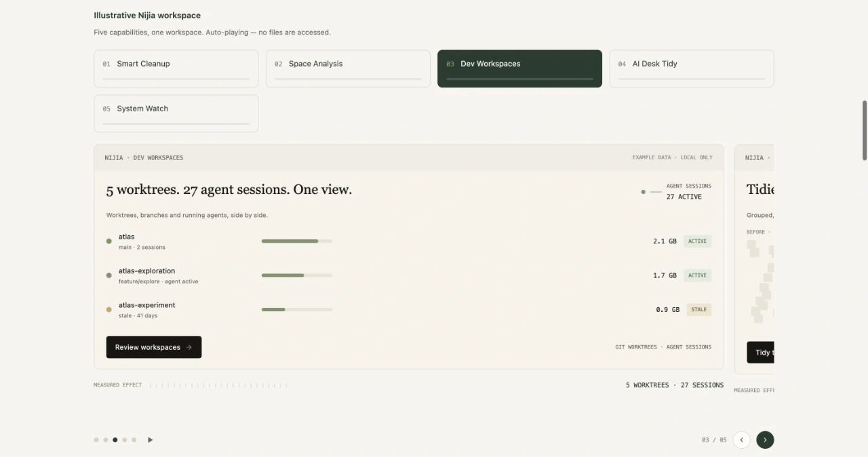The image size is (868, 457).
Task: Click the stale · 41 days subtitle
Action: [x=138, y=316]
